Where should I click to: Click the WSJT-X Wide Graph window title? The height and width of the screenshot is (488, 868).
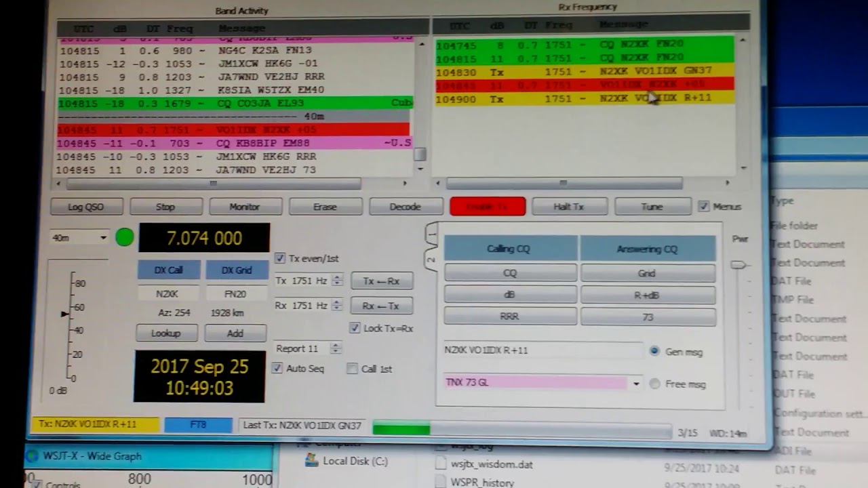[92, 456]
